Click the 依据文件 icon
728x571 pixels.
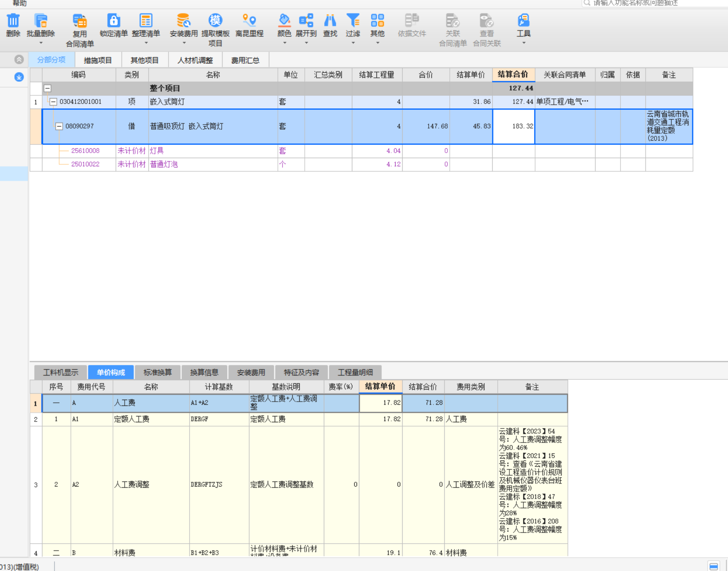[412, 20]
